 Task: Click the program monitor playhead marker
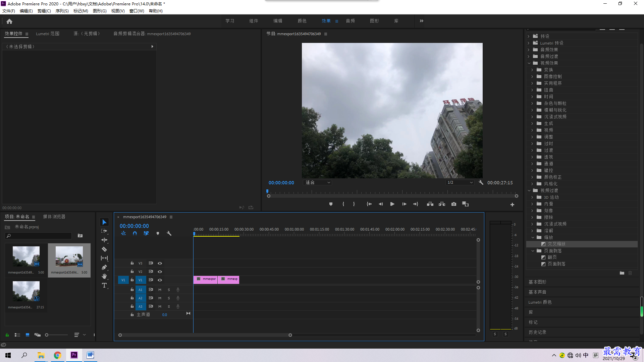tap(267, 191)
